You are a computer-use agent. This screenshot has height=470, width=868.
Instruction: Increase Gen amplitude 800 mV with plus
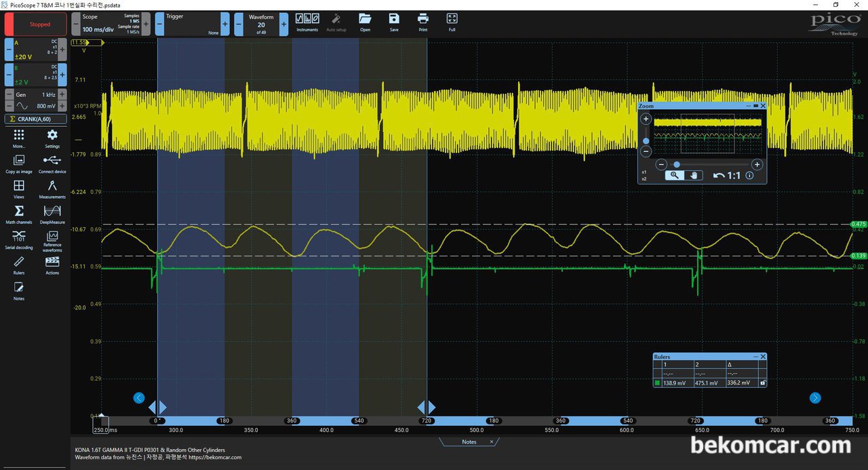62,106
